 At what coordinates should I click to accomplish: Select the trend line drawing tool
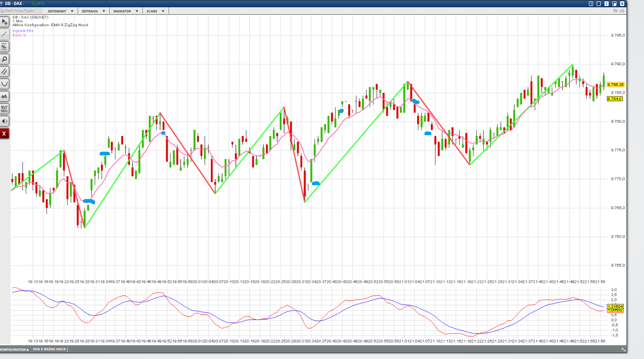click(4, 34)
